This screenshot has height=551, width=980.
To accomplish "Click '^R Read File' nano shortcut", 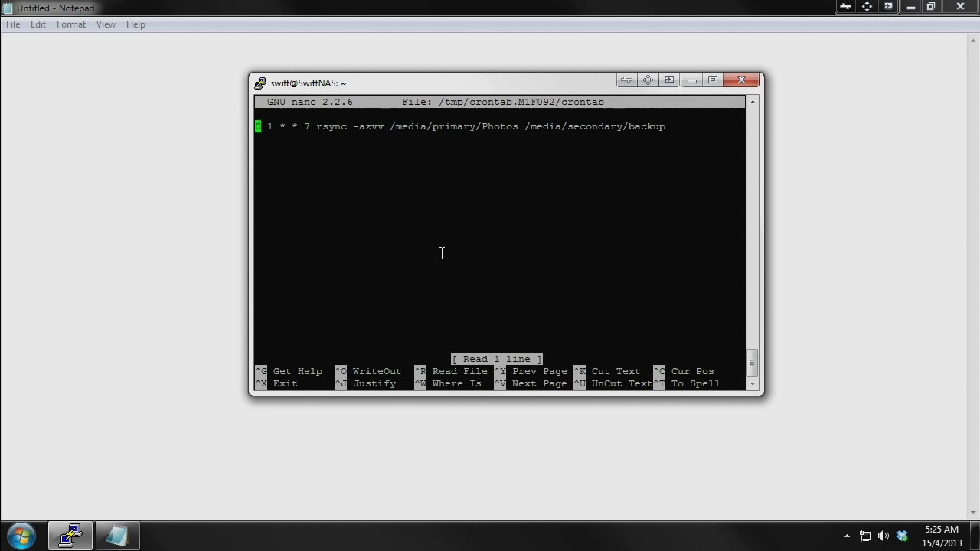I will point(451,371).
